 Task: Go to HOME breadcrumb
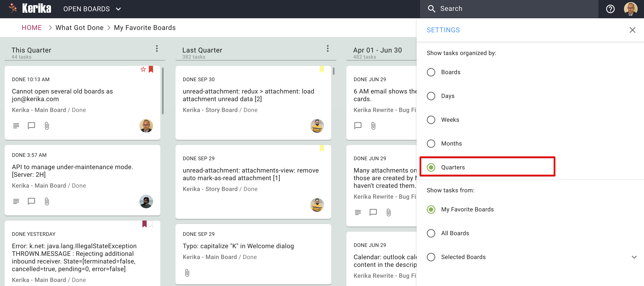tap(31, 27)
